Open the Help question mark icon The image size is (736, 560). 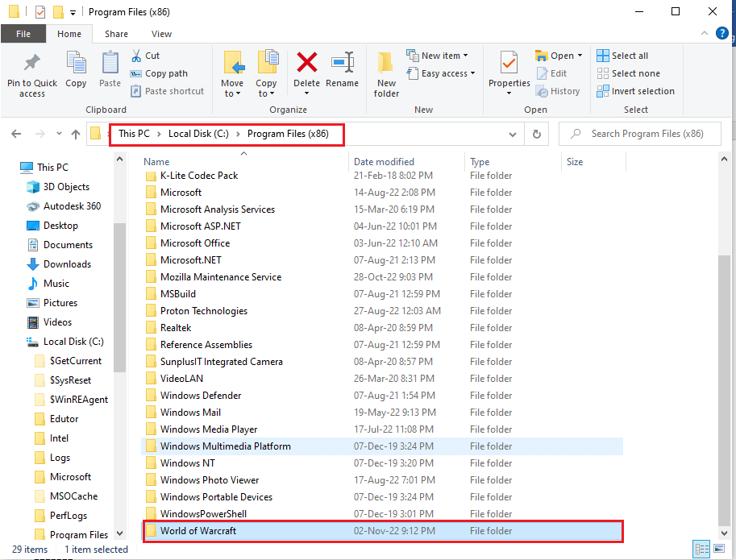722,33
